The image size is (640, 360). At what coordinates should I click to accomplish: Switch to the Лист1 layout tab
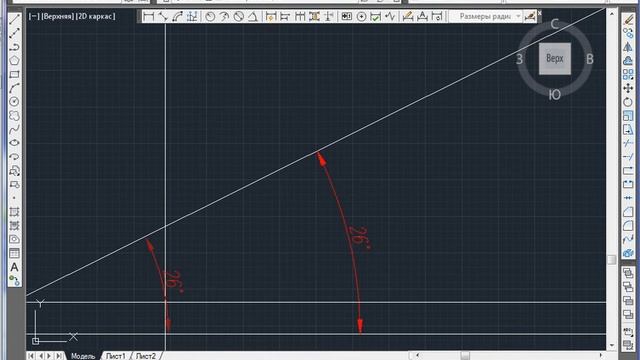point(116,356)
